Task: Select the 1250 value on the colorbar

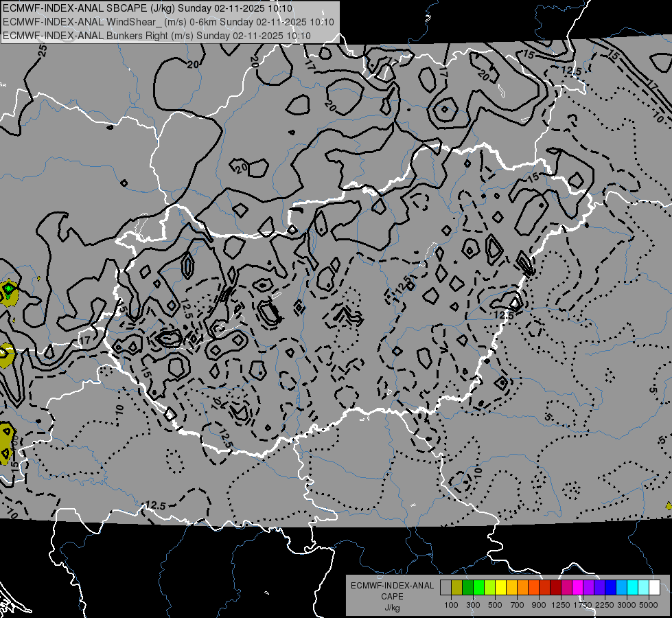Action: (561, 605)
